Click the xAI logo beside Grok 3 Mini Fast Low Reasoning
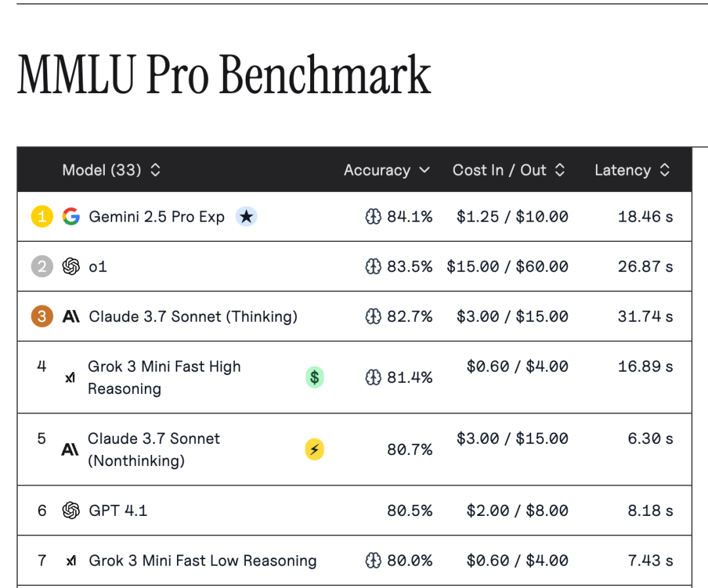 [x=71, y=561]
